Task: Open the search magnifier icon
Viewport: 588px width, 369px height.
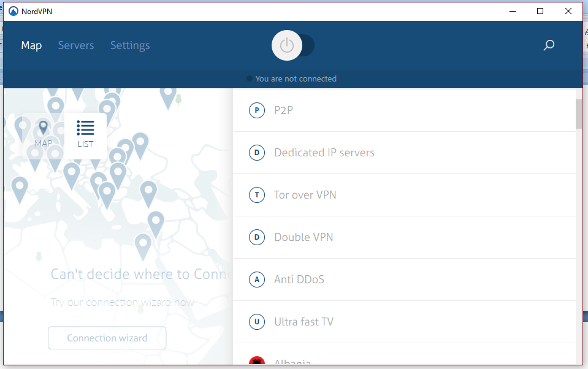Action: click(549, 45)
